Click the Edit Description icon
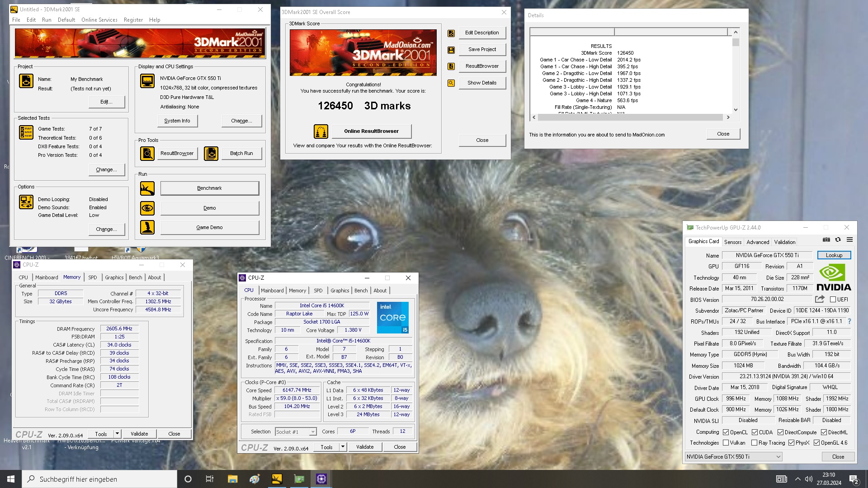868x488 pixels. tap(451, 33)
